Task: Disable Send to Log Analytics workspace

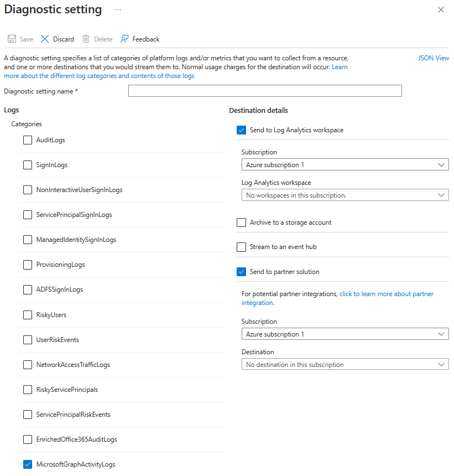Action: [241, 130]
